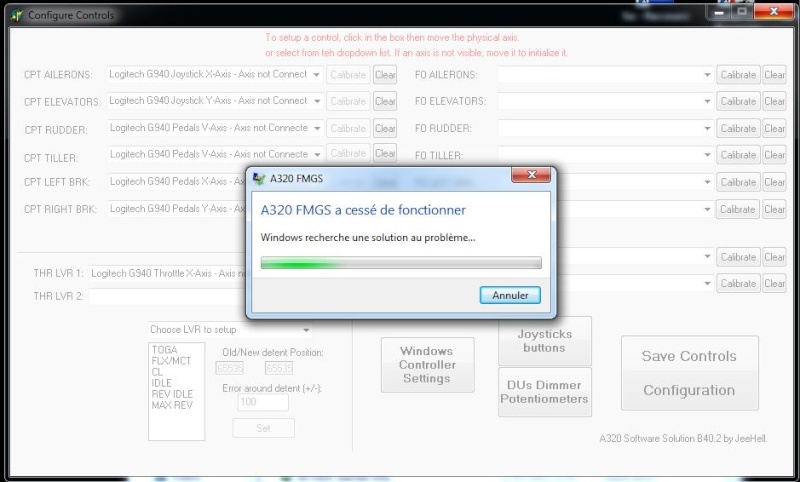Viewport: 800px width, 482px height.
Task: Open DUs Dimmer Potentiometers
Action: [544, 392]
